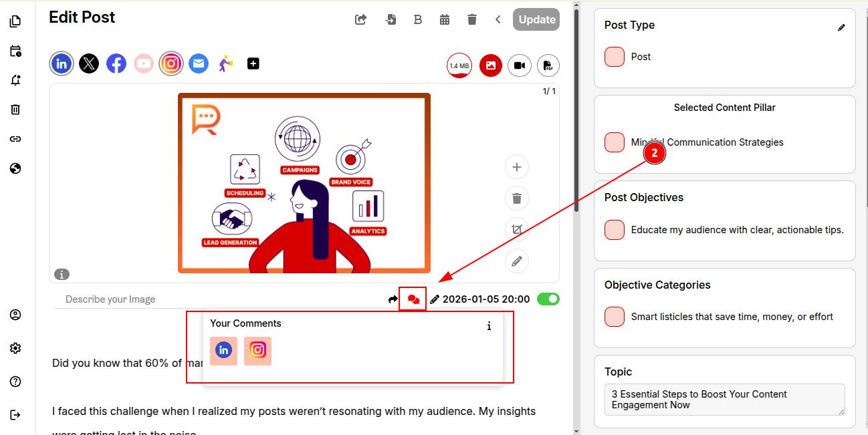Toggle the Post type checkbox
The image size is (868, 435).
(614, 57)
